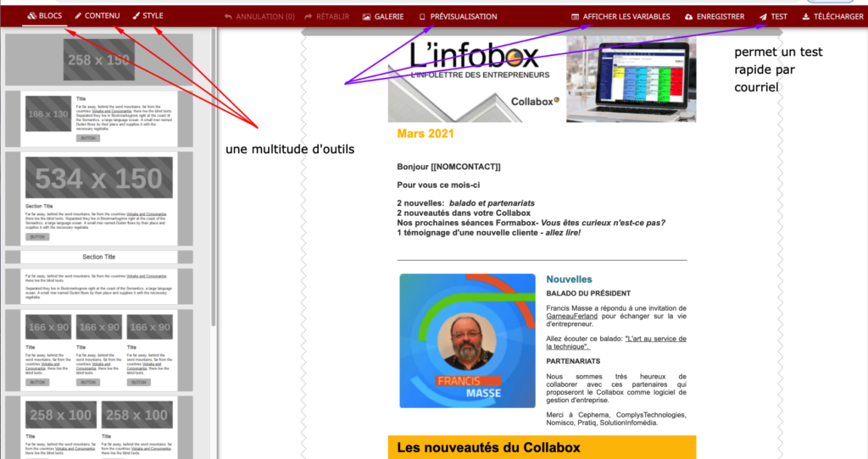
Task: Select the Section Title block
Action: [x=98, y=257]
